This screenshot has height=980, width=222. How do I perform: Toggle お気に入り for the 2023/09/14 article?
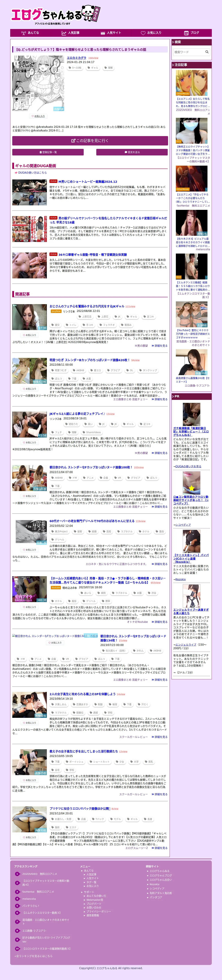click(29, 723)
